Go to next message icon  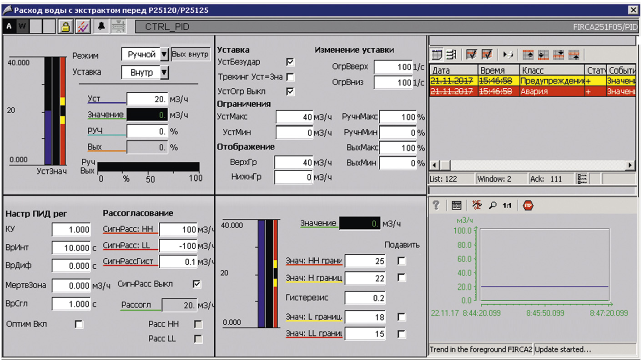[x=558, y=55]
